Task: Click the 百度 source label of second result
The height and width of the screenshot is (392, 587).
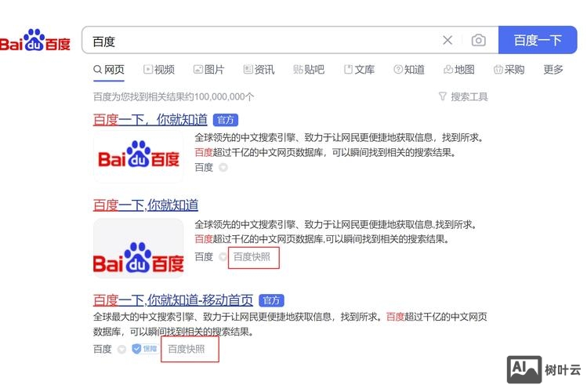Action: 204,257
